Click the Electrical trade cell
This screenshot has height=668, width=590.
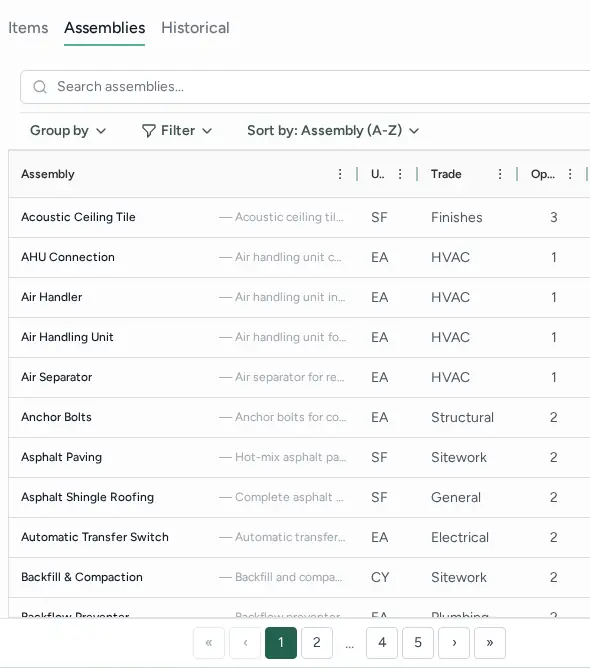coord(460,537)
